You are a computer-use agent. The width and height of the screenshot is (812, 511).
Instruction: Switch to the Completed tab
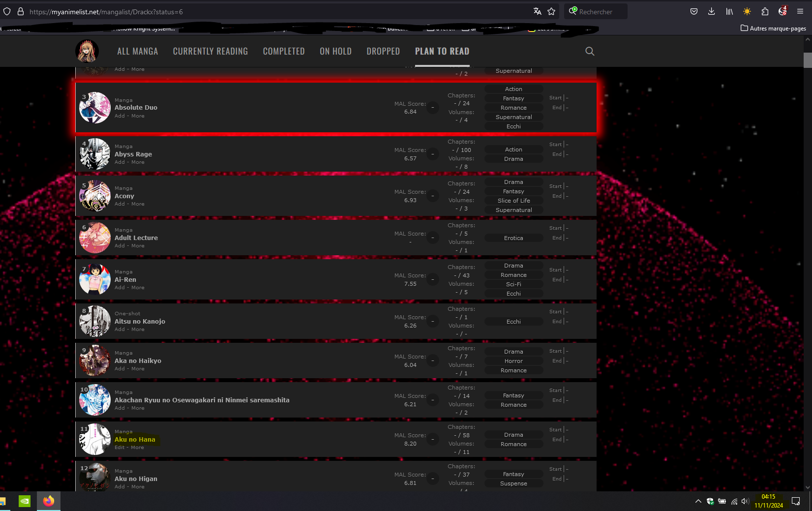click(284, 51)
